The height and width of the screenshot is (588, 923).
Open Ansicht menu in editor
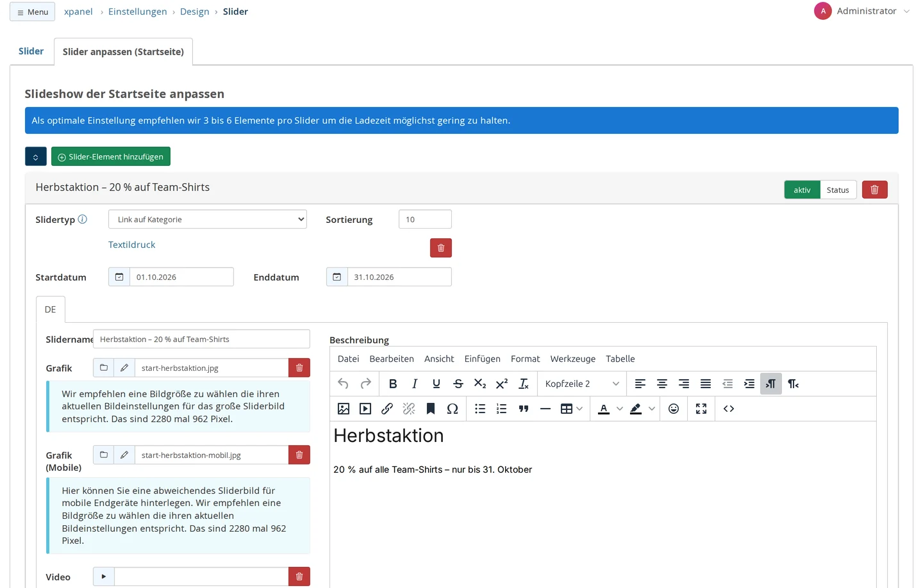439,359
